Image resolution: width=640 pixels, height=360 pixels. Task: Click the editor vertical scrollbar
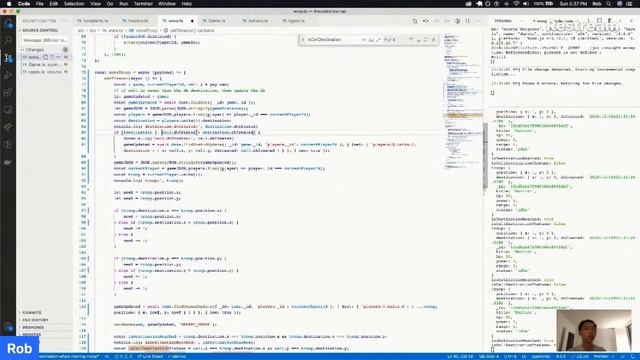pyautogui.click(x=485, y=155)
